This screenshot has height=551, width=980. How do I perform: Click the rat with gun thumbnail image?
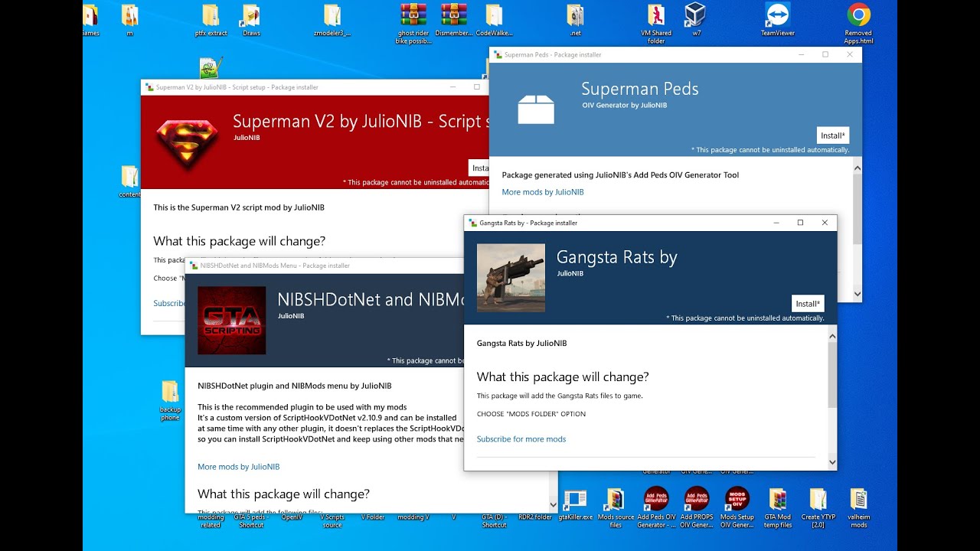tap(511, 278)
